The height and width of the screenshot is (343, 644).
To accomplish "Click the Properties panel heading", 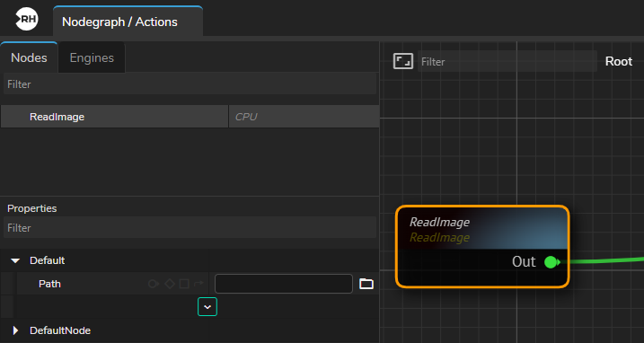I will point(32,208).
